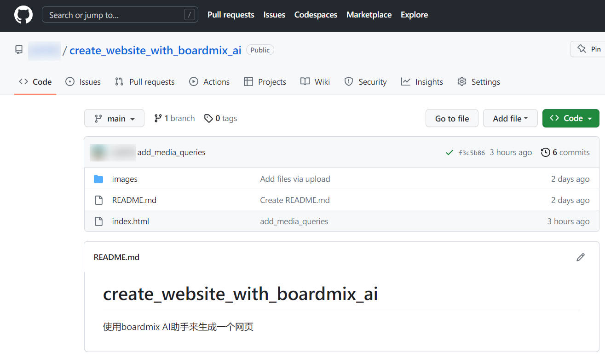
Task: Open the create_website_with_boardmix_ai repository link
Action: [155, 50]
